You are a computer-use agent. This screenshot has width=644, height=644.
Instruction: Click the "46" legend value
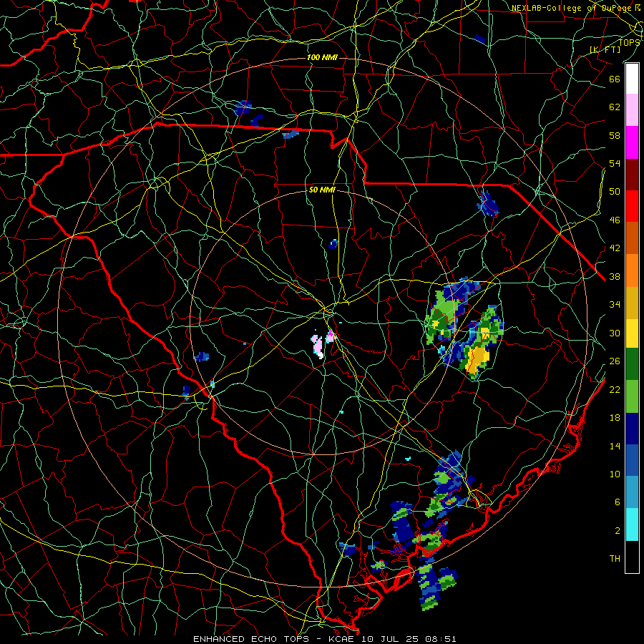point(615,220)
